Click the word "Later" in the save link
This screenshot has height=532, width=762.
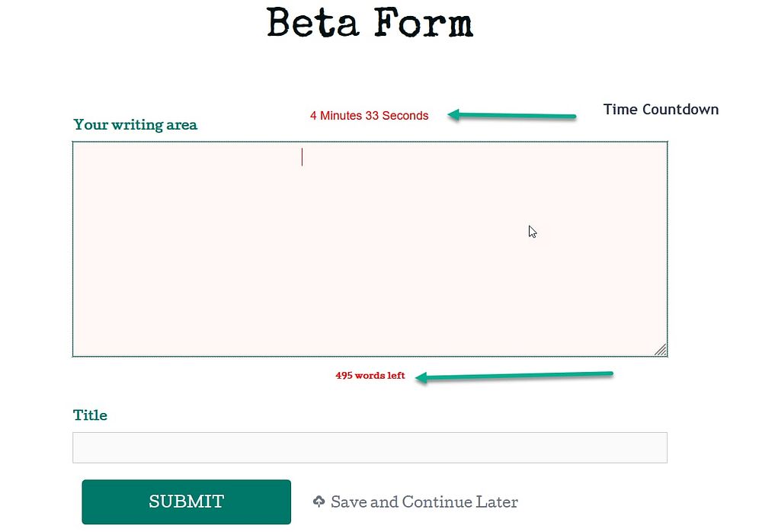click(x=497, y=502)
